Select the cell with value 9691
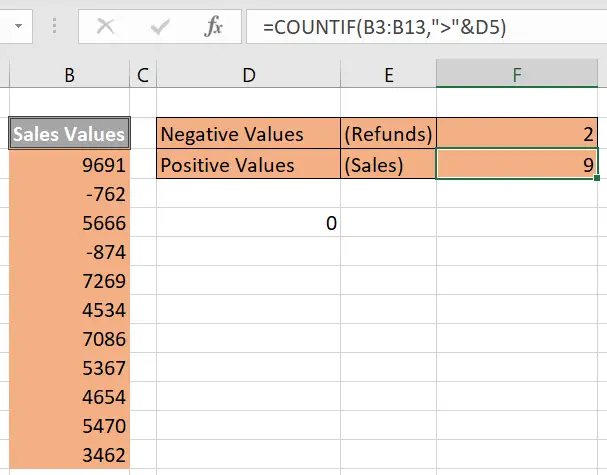Image resolution: width=607 pixels, height=475 pixels. [x=69, y=164]
